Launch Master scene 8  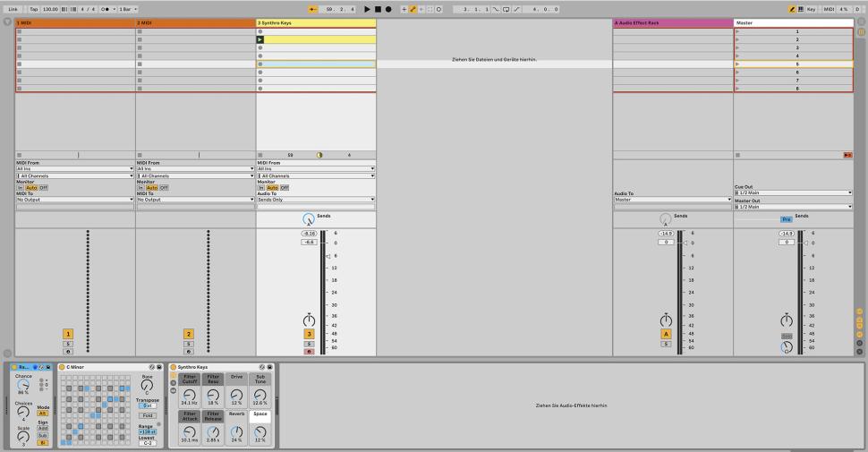(737, 89)
